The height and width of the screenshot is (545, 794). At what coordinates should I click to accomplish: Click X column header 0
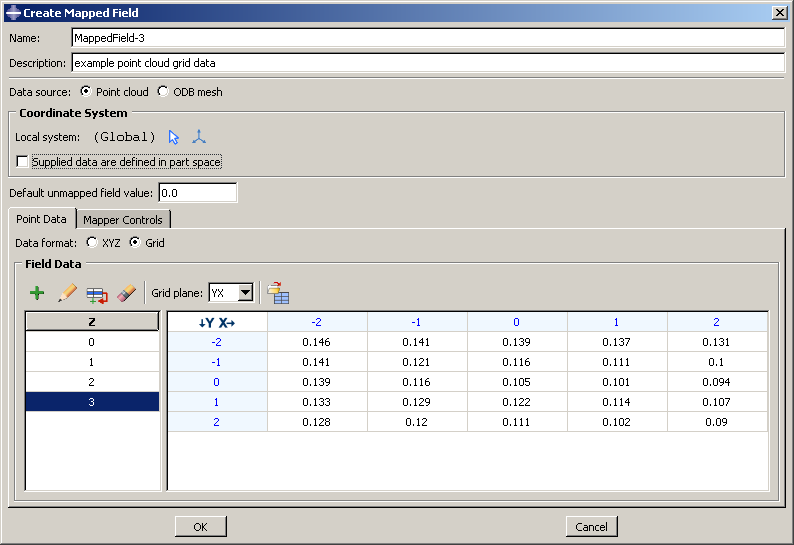[x=517, y=322]
